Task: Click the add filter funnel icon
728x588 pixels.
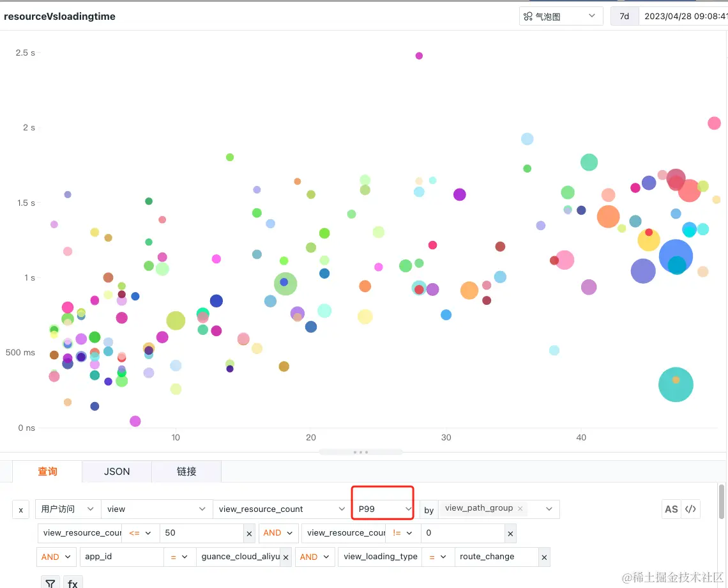Action: coord(50,583)
